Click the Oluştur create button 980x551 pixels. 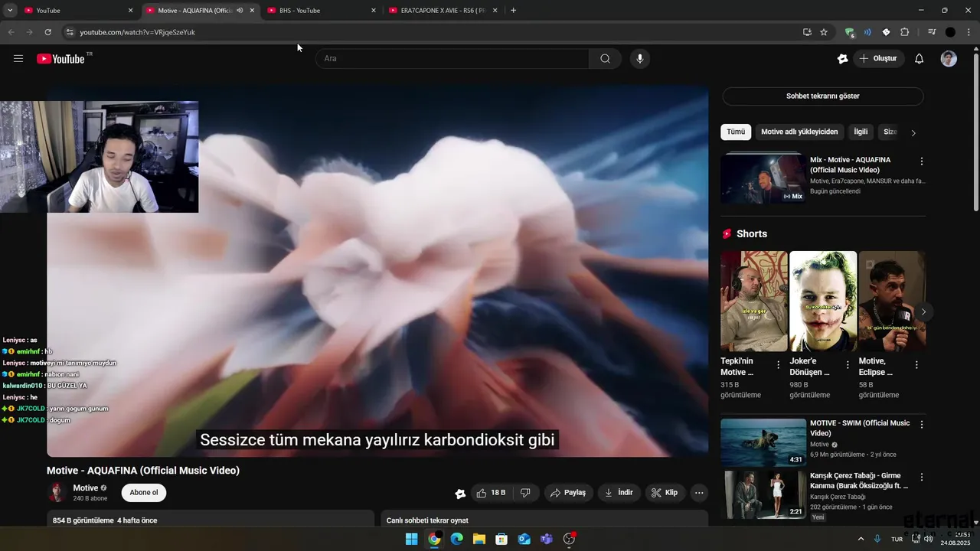click(x=879, y=59)
